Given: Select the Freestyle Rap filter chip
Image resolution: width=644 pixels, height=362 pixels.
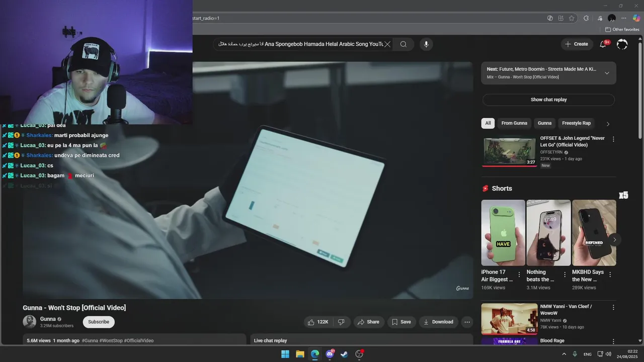Looking at the screenshot, I should click(x=576, y=123).
